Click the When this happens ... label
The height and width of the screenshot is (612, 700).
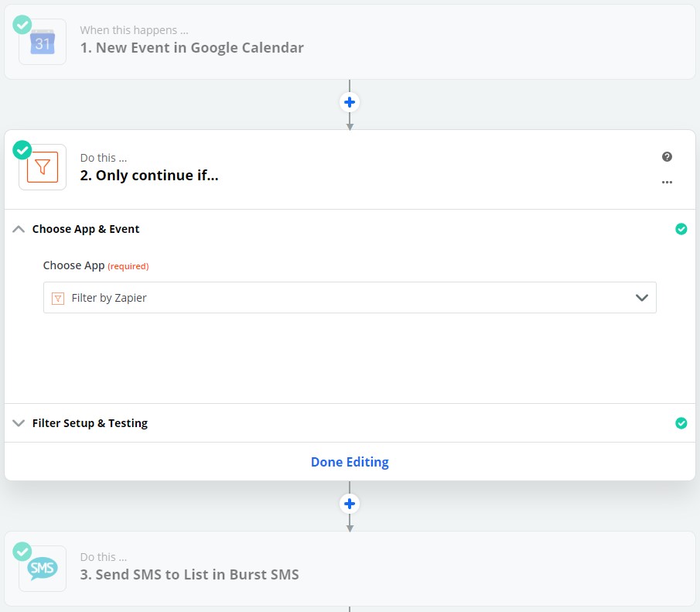134,30
